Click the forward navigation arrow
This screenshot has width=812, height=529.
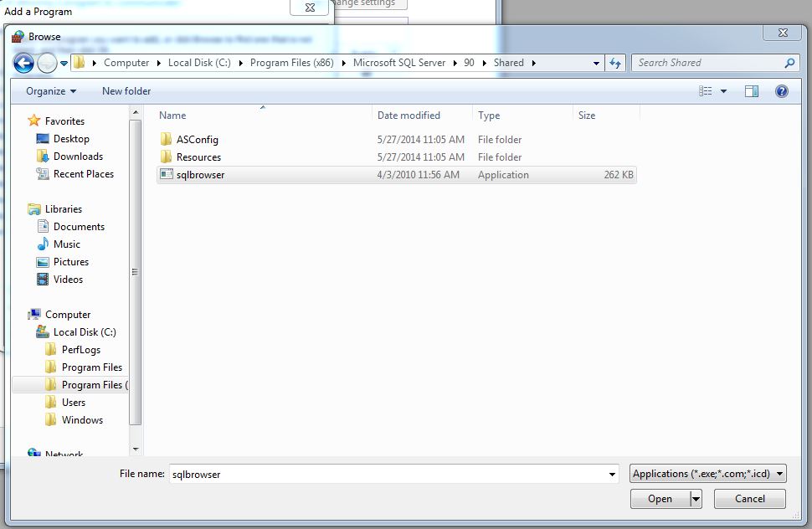point(47,63)
